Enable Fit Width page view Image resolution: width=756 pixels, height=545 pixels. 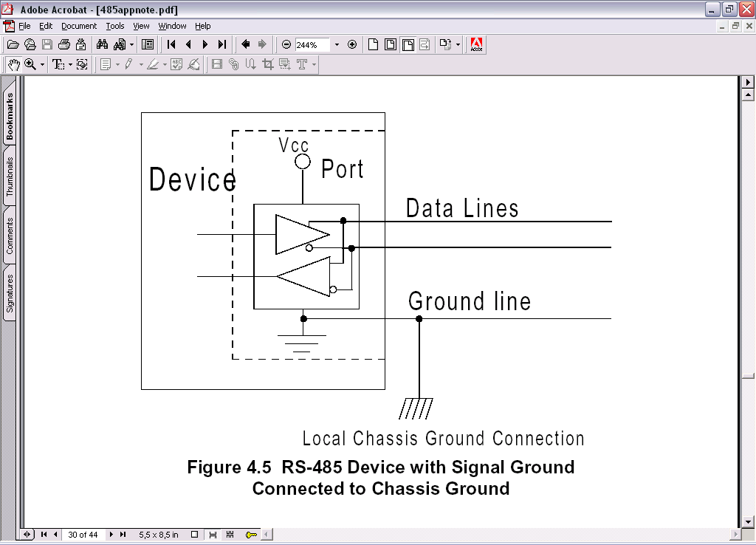(x=408, y=44)
